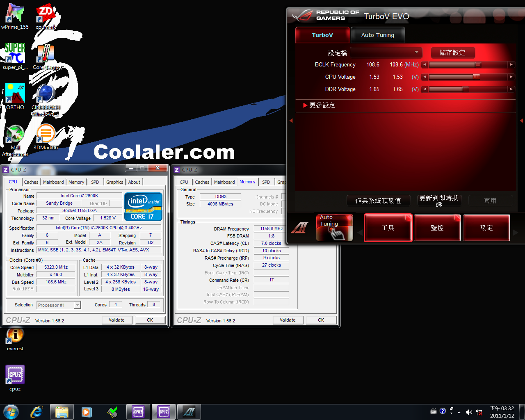
Task: Launch MSI Afterburner from the desktop
Action: coord(15,140)
